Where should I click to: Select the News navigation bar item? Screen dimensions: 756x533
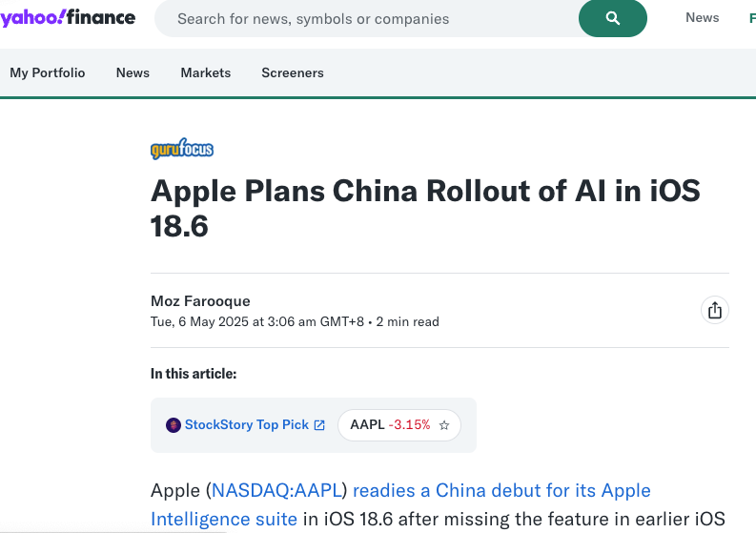click(133, 72)
